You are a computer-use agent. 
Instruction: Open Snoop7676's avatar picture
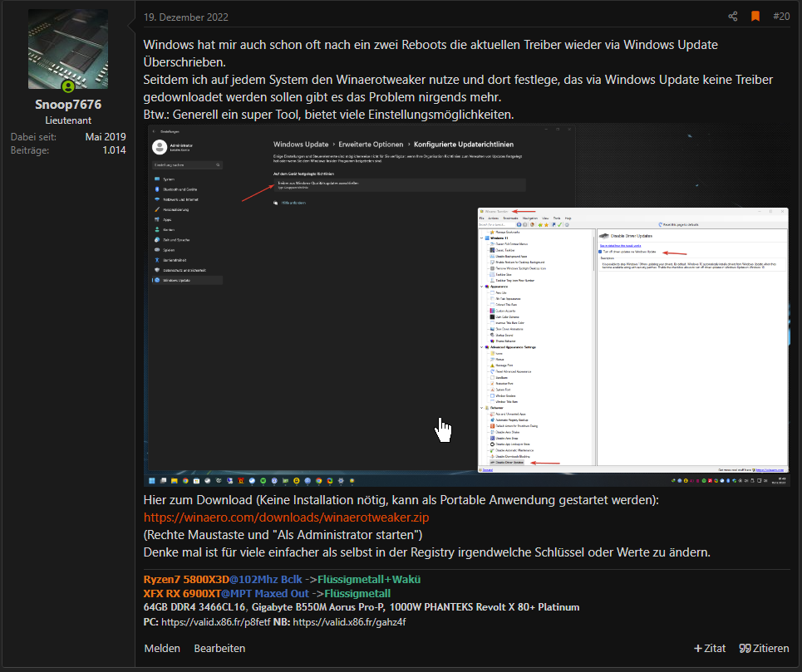point(68,49)
